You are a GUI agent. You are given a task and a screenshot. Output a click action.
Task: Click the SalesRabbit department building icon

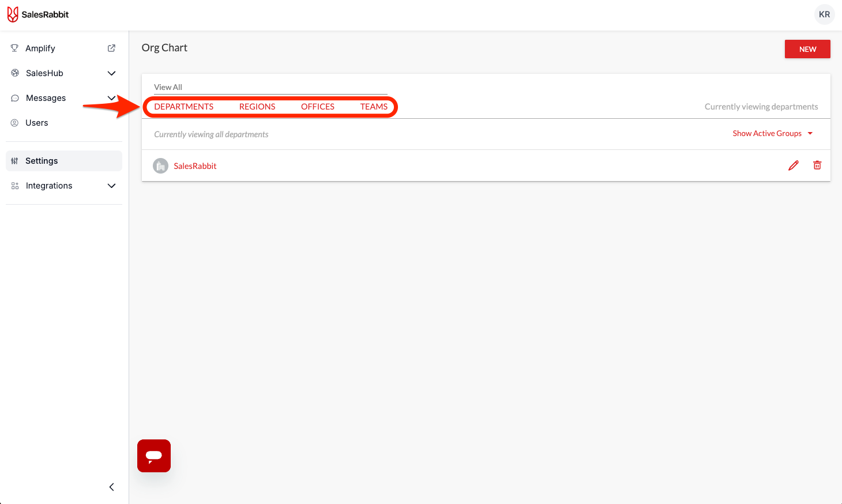(160, 166)
